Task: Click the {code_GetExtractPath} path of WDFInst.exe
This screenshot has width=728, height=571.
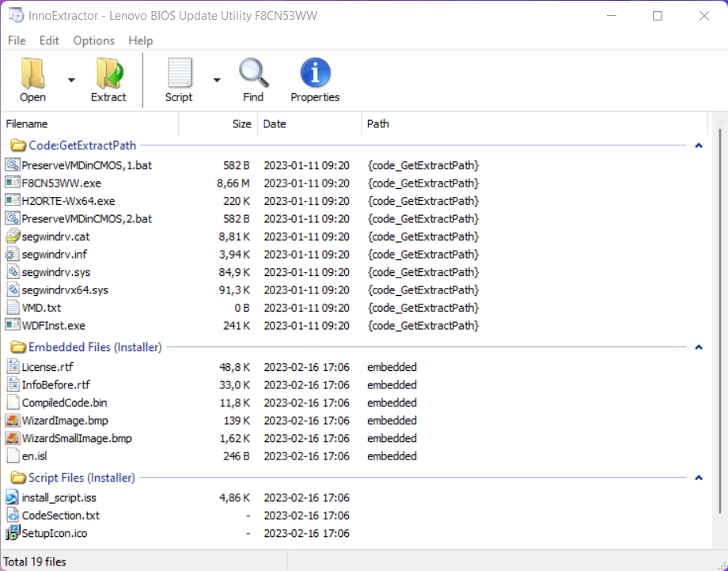Action: (x=423, y=326)
